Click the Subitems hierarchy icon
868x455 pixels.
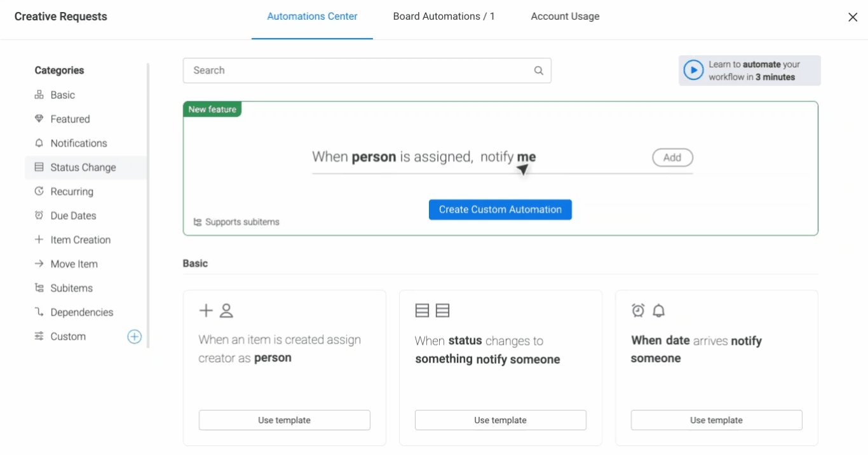click(39, 288)
